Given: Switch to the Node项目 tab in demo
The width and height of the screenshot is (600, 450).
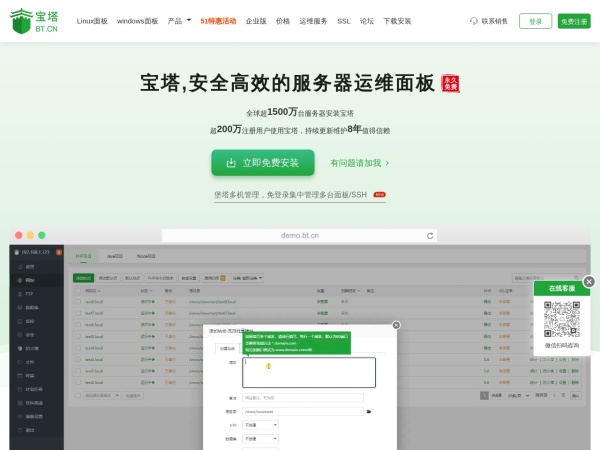Looking at the screenshot, I should pyautogui.click(x=146, y=256).
